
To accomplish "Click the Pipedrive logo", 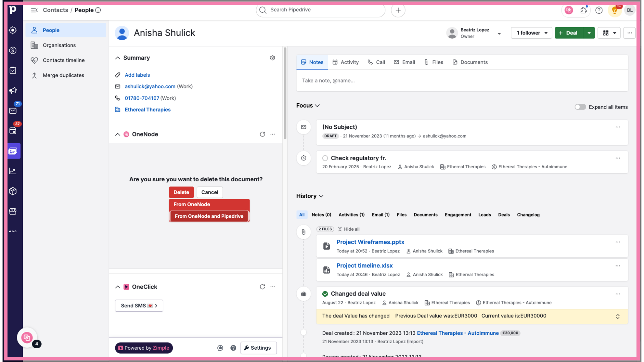I will (13, 10).
